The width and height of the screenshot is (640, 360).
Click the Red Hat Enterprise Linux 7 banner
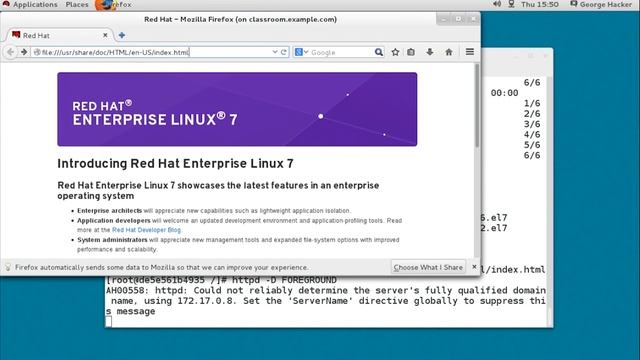[x=237, y=109]
